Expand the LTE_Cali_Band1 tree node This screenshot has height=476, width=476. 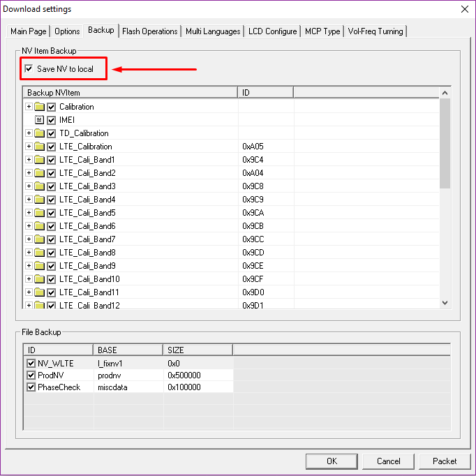(29, 160)
